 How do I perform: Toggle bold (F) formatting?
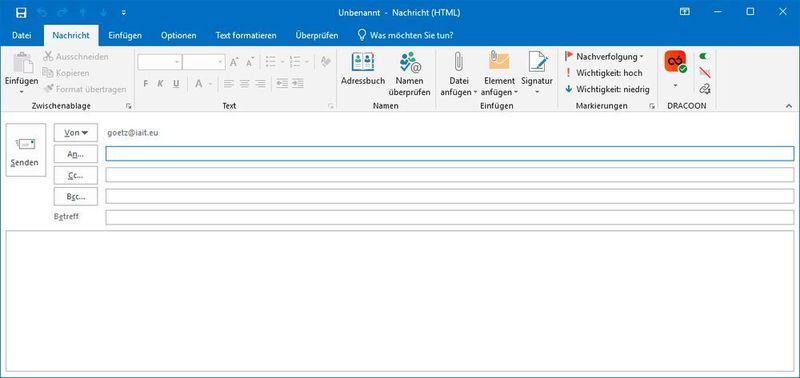145,84
